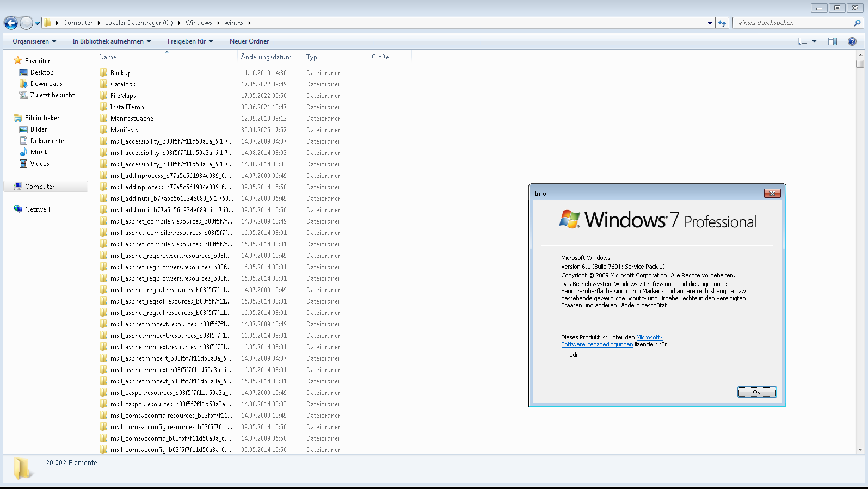Select the InstallTemp folder
The height and width of the screenshot is (489, 868).
[x=127, y=107]
